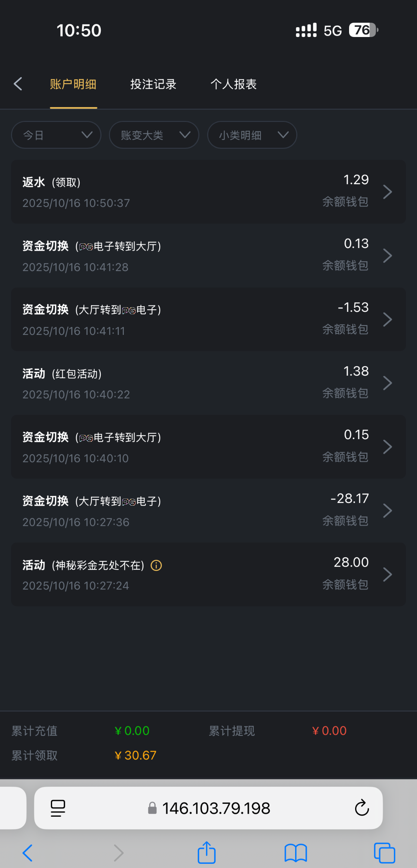Tap Safari share icon

point(206,853)
